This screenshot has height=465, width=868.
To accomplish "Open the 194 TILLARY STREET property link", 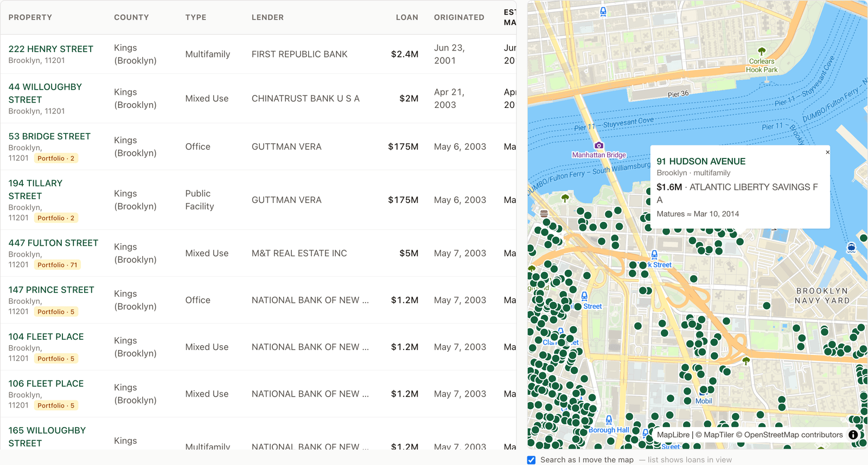I will click(x=35, y=189).
